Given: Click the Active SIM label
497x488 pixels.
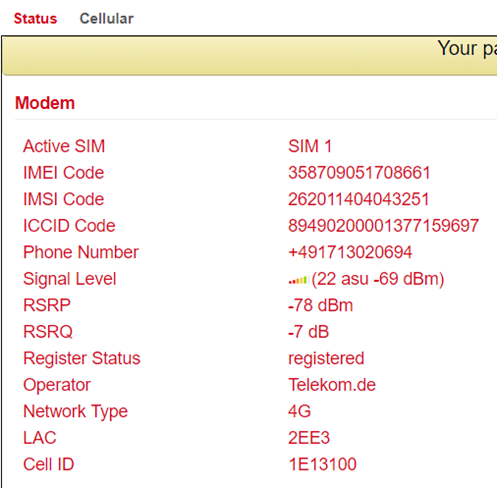Looking at the screenshot, I should [64, 146].
